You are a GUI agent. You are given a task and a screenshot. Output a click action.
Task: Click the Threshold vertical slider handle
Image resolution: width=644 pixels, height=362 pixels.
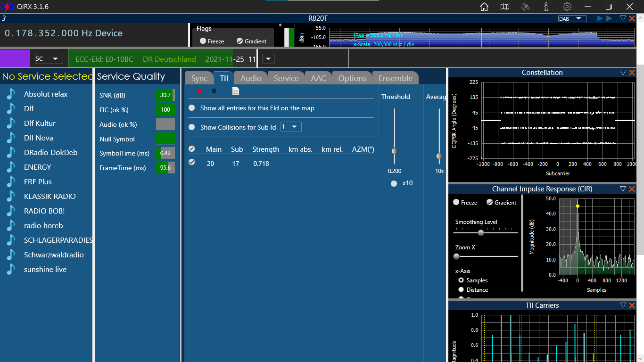point(395,151)
